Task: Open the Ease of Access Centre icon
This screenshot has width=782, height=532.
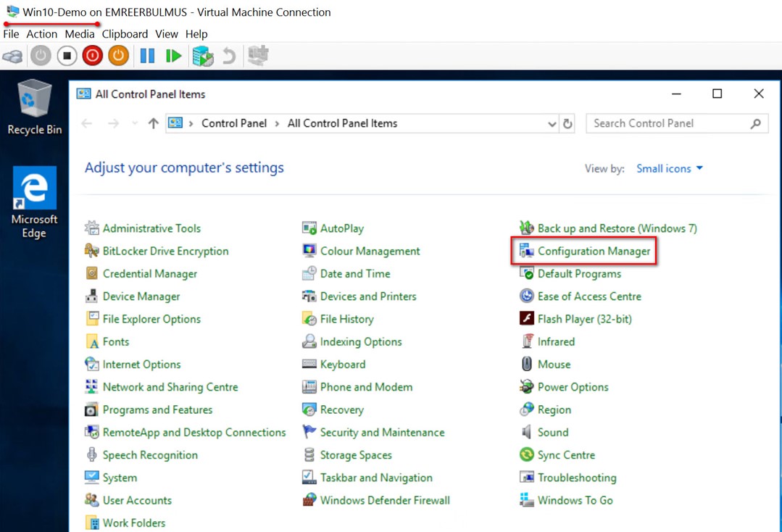Action: pos(527,296)
